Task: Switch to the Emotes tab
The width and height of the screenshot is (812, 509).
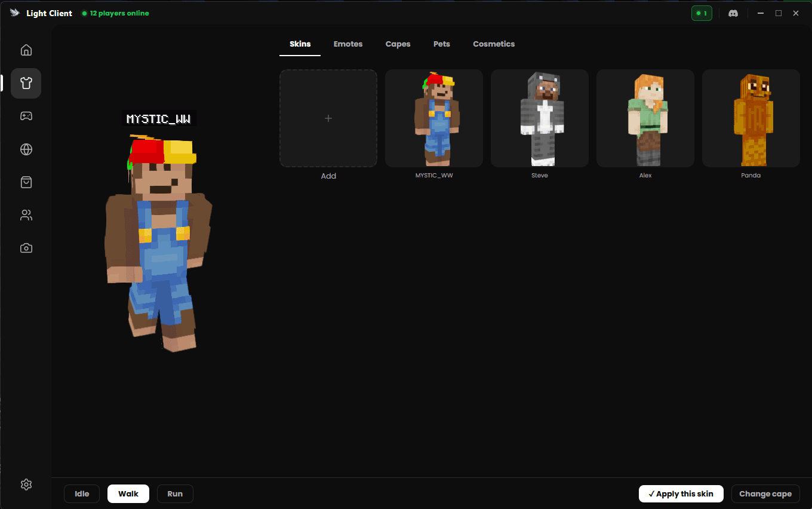Action: (348, 44)
